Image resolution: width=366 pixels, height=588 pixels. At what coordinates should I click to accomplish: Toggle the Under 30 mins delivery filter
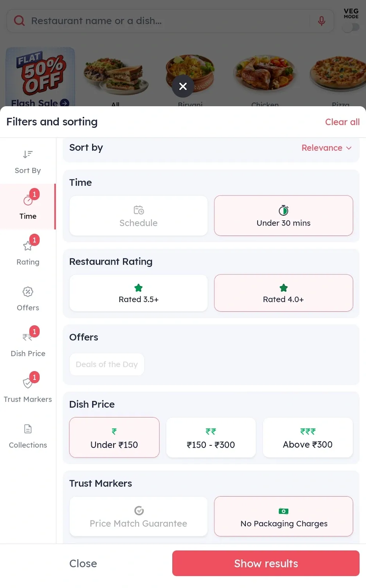point(283,216)
